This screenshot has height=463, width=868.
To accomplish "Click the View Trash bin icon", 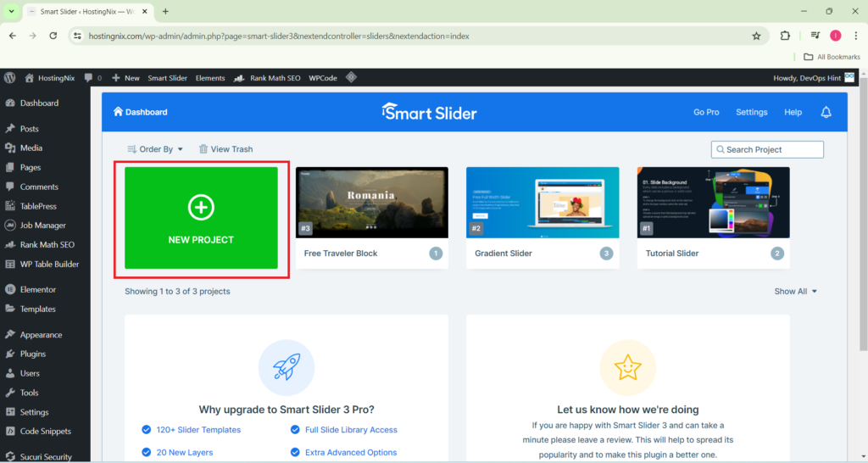I will click(203, 149).
